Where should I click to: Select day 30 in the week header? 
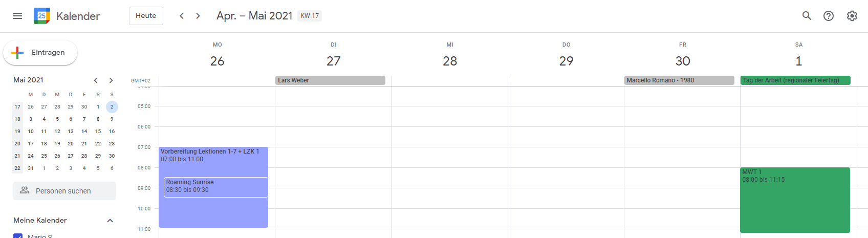pyautogui.click(x=682, y=61)
